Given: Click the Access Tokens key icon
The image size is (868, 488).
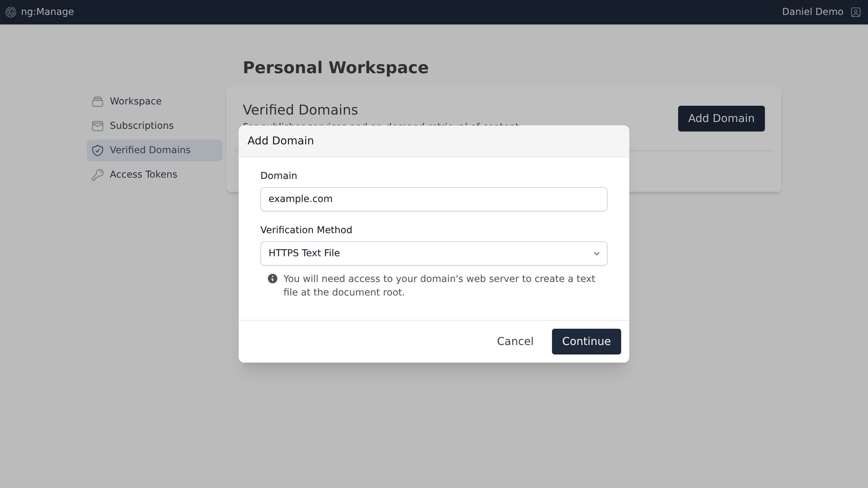Looking at the screenshot, I should pyautogui.click(x=98, y=175).
